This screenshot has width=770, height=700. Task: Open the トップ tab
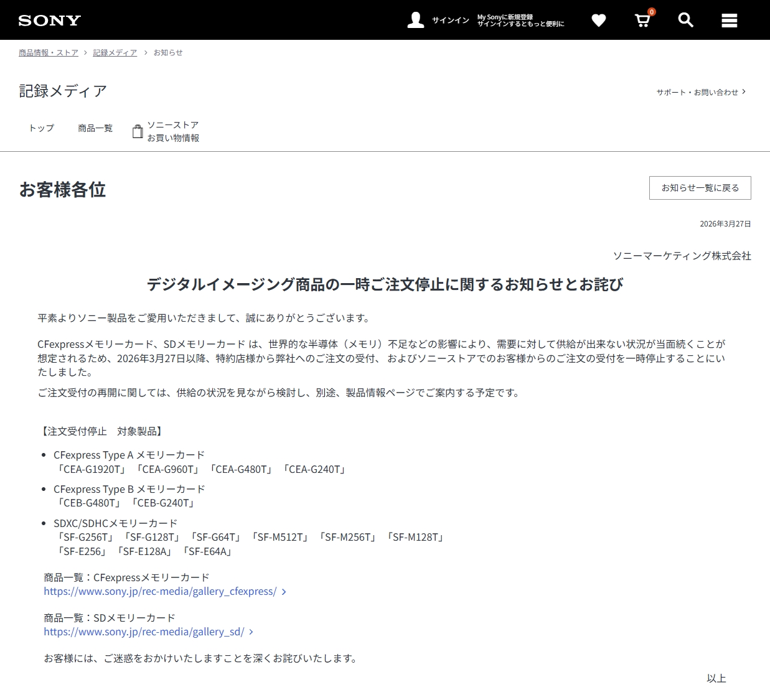(41, 128)
